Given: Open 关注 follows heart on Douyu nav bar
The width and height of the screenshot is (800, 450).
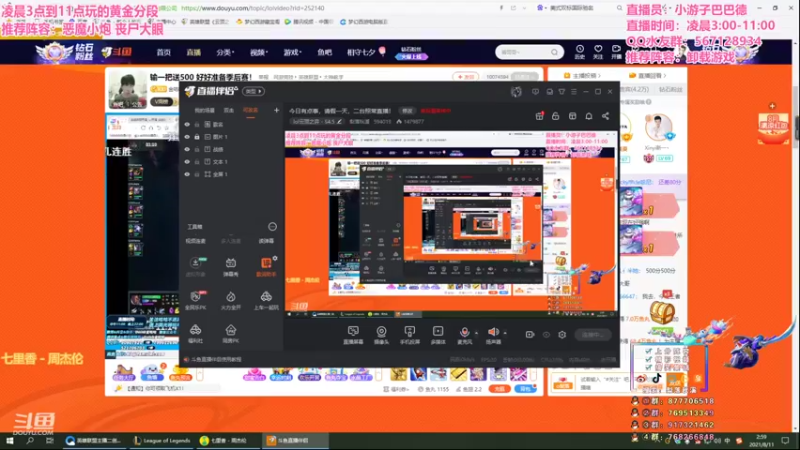Looking at the screenshot, I should click(x=598, y=52).
